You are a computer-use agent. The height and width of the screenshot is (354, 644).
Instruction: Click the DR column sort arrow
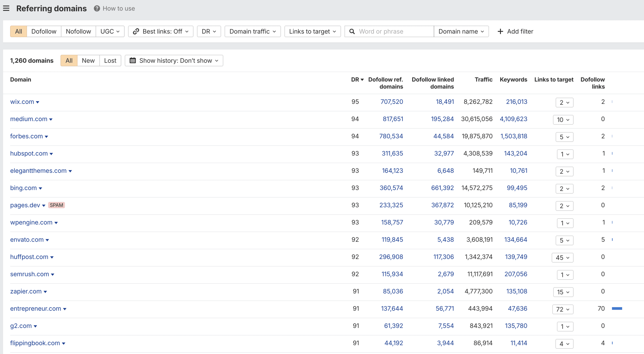coord(362,80)
